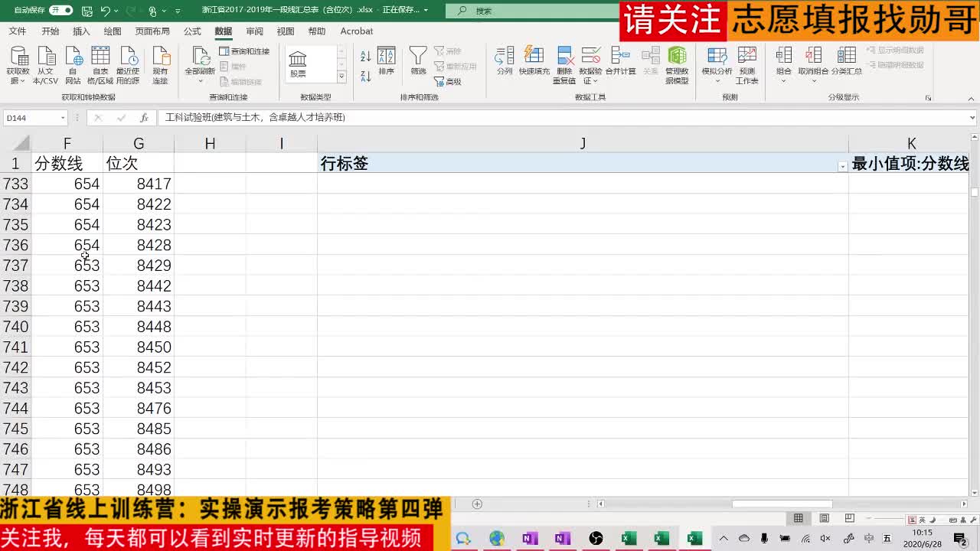Switch to Page Layout view in status bar
Image resolution: width=980 pixels, height=551 pixels.
click(x=824, y=518)
